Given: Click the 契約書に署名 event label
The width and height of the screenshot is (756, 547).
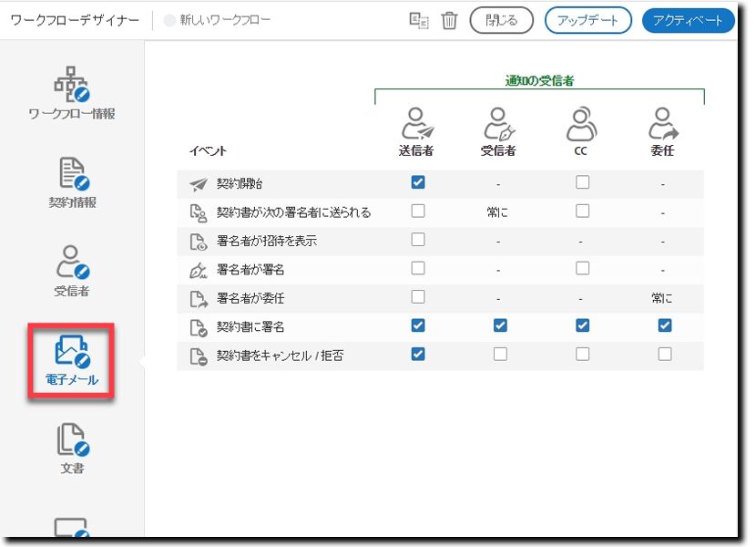Looking at the screenshot, I should (250, 327).
